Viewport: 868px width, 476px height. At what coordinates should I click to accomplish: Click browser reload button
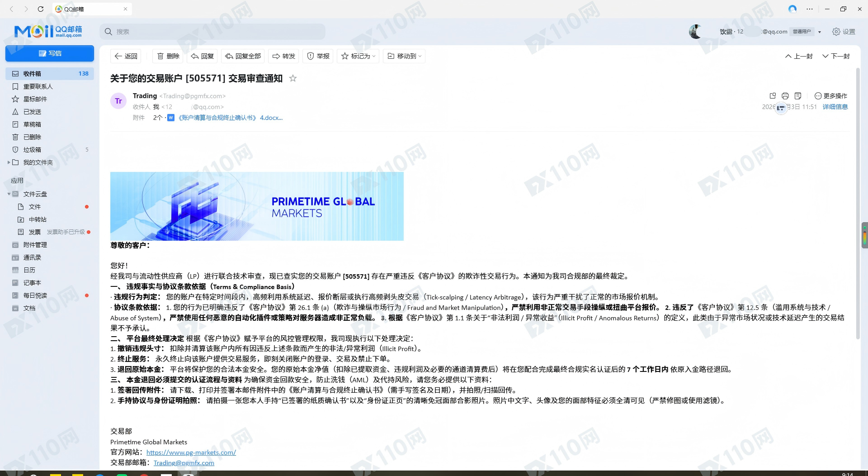coord(40,9)
